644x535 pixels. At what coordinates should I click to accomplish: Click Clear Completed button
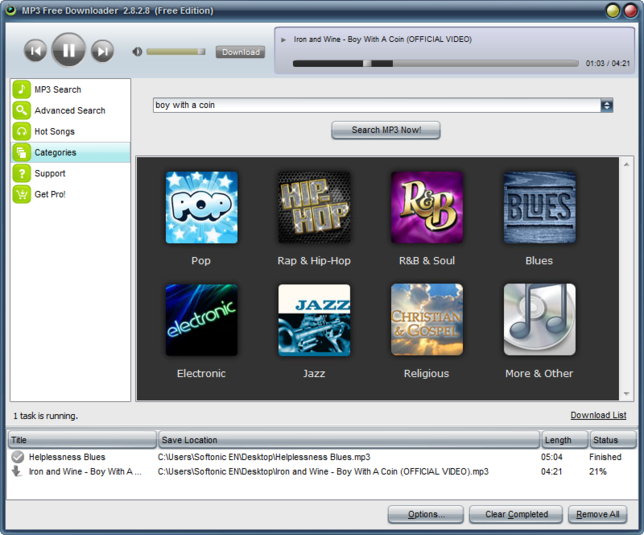point(516,514)
